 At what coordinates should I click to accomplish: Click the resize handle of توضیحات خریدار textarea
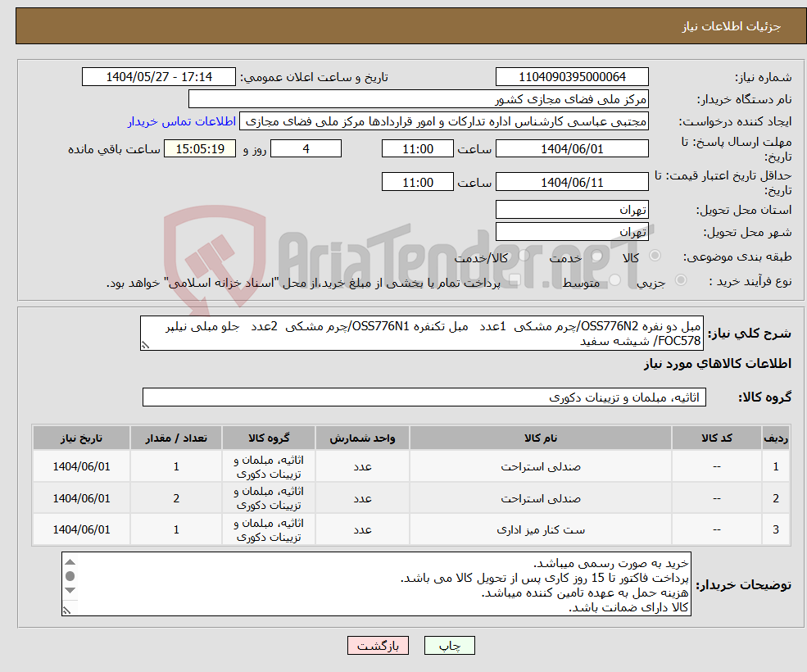point(66,610)
